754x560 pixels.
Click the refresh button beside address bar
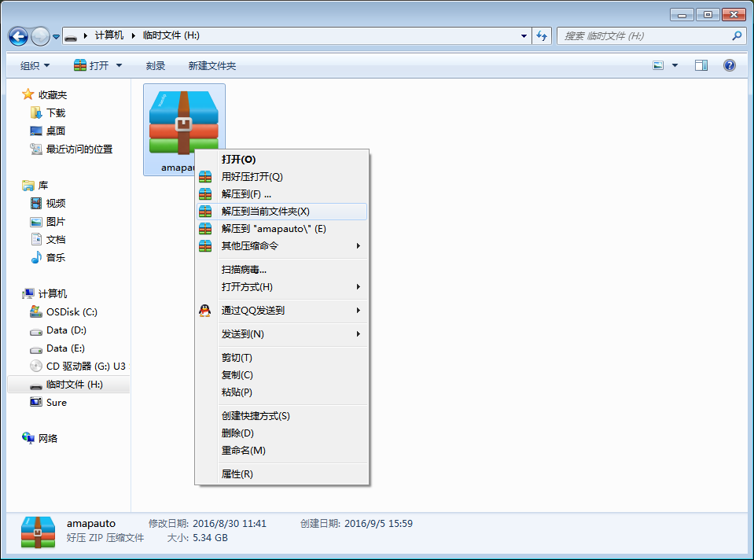point(541,36)
